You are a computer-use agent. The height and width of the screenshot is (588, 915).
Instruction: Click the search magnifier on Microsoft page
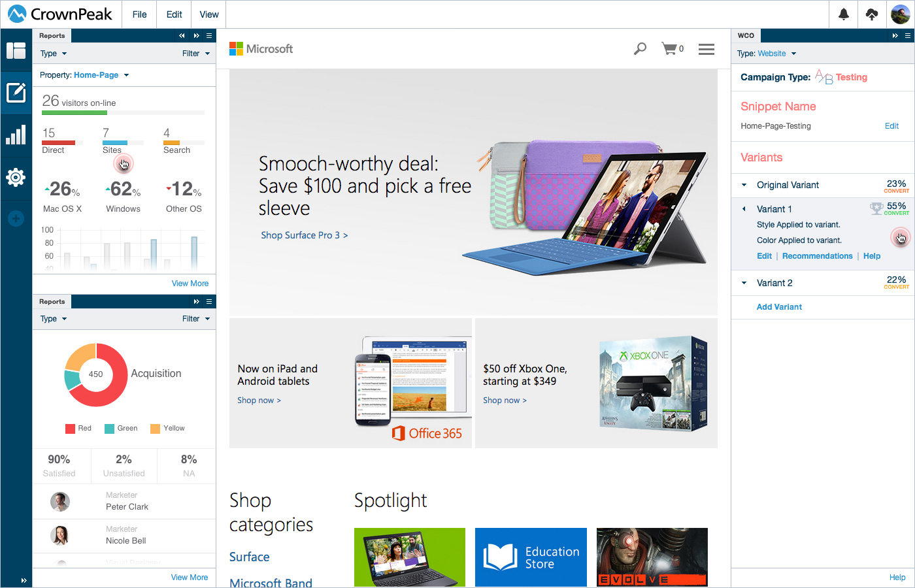pyautogui.click(x=640, y=49)
